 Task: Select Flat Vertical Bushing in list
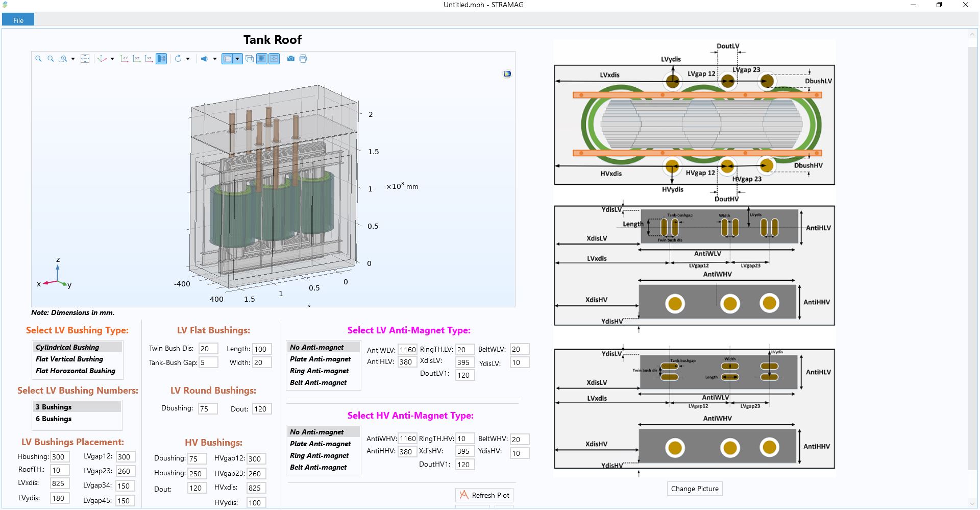tap(69, 359)
